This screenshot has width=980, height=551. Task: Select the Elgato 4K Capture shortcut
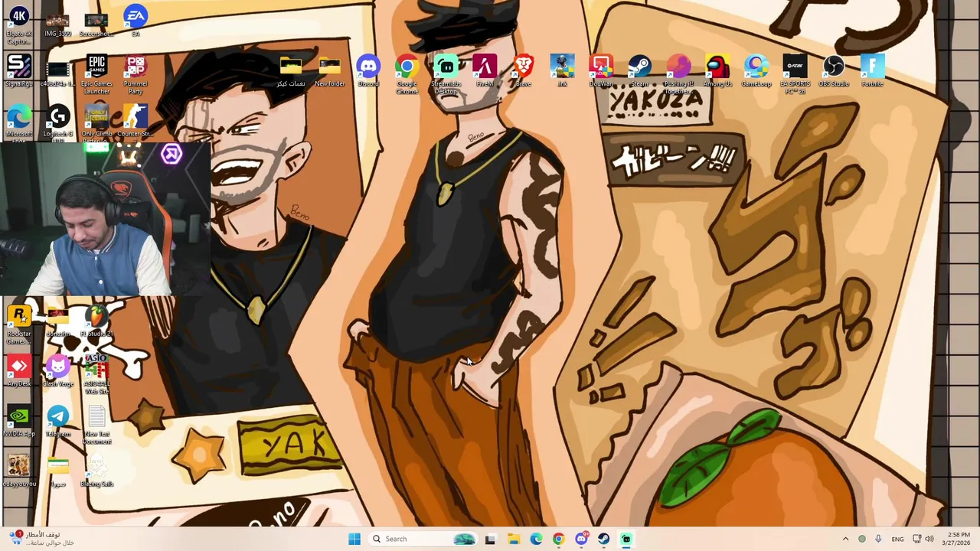click(x=19, y=24)
